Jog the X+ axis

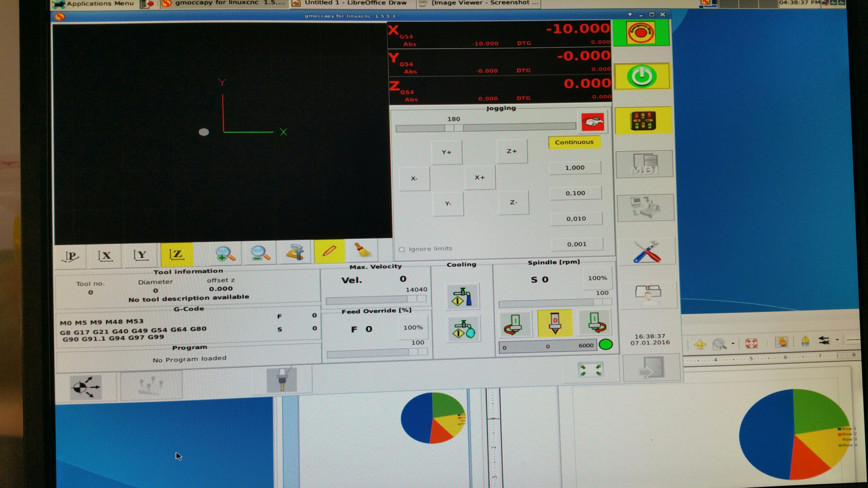(480, 177)
